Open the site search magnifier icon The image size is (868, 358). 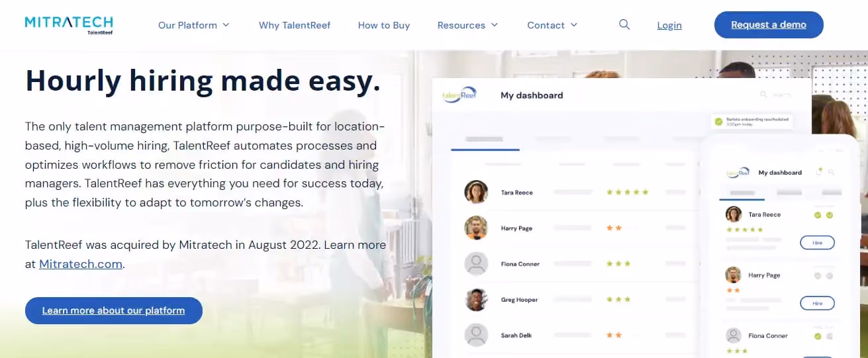point(624,24)
